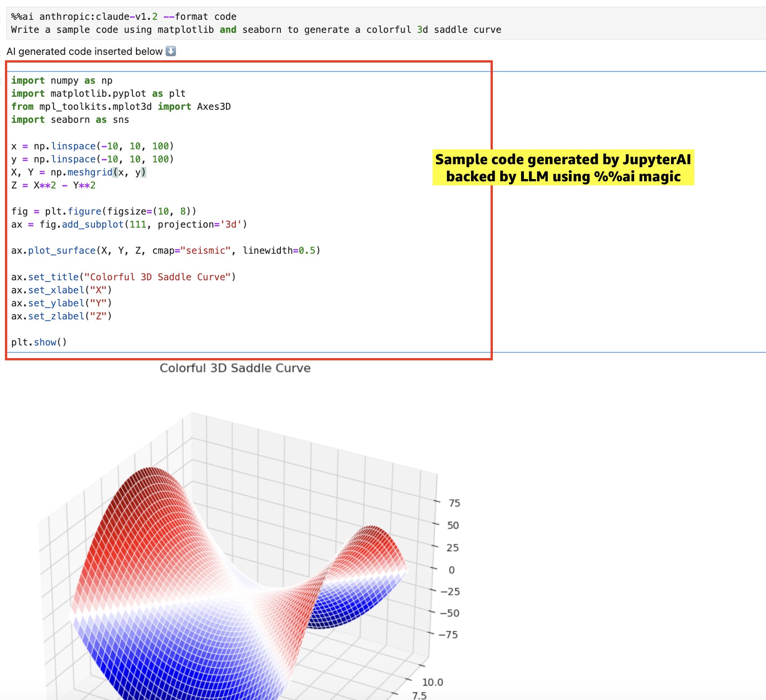Screen dimensions: 766x700
Task: Click the axis tick label '10.0'
Action: pos(433,682)
